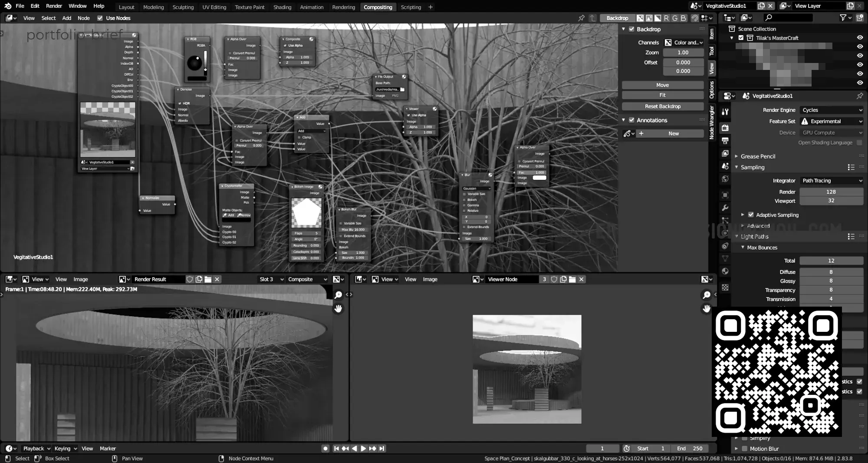The image size is (868, 463).
Task: Open the Render Engine Cycles dropdown
Action: click(831, 110)
